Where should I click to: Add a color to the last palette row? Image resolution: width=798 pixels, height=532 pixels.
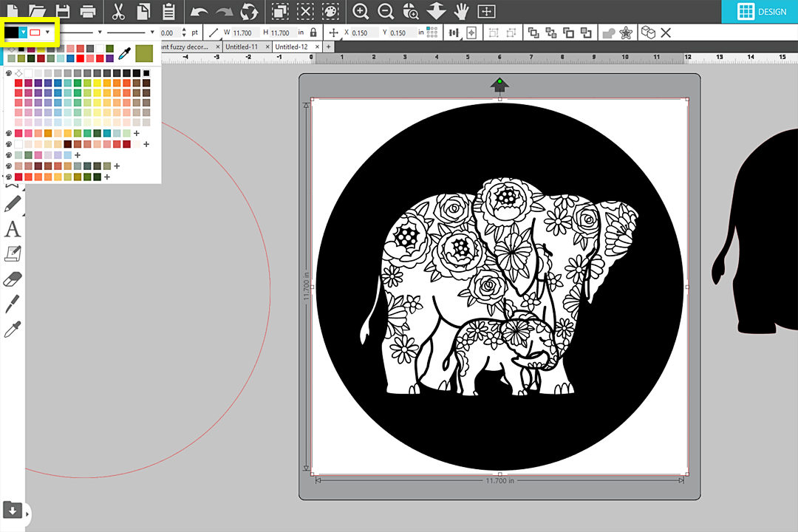[x=107, y=177]
